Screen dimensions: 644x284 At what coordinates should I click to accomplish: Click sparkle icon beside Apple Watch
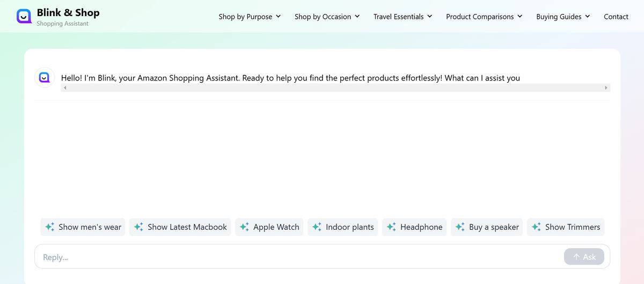[244, 227]
